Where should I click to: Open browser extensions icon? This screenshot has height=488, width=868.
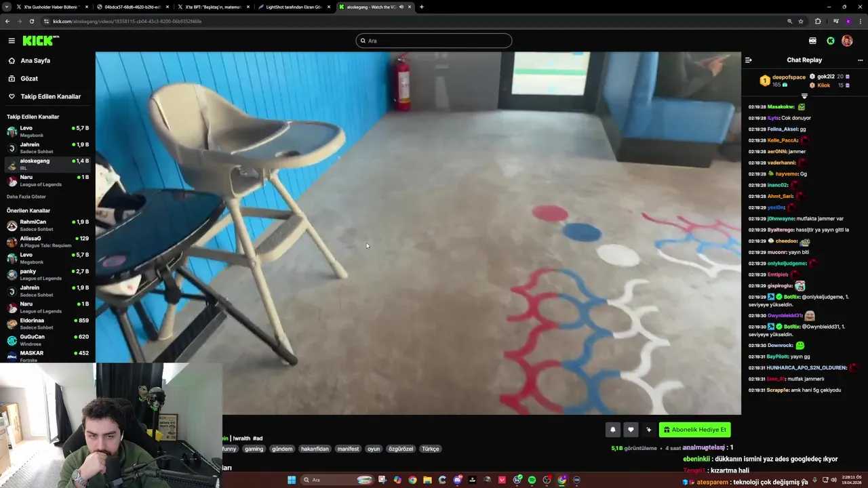coord(818,21)
